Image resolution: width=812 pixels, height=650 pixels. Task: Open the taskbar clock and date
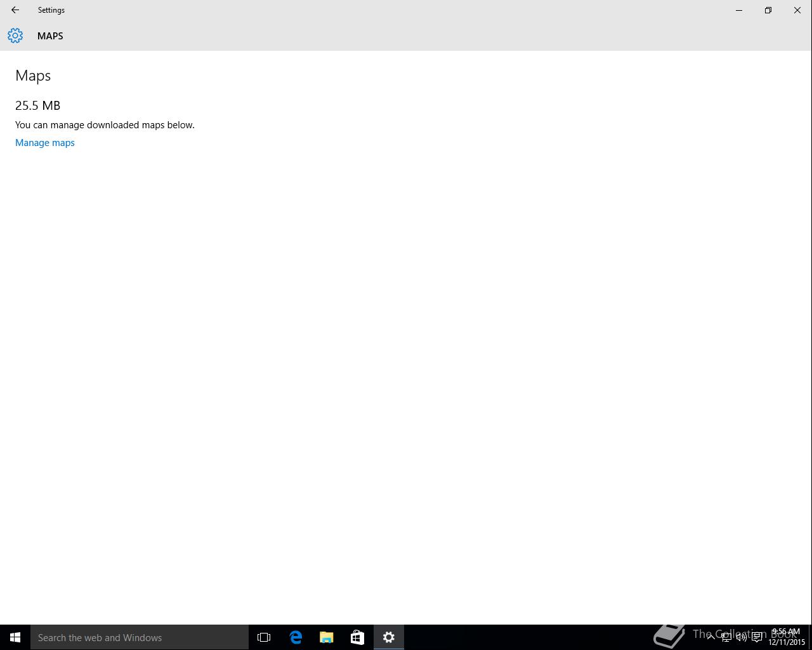(x=787, y=637)
